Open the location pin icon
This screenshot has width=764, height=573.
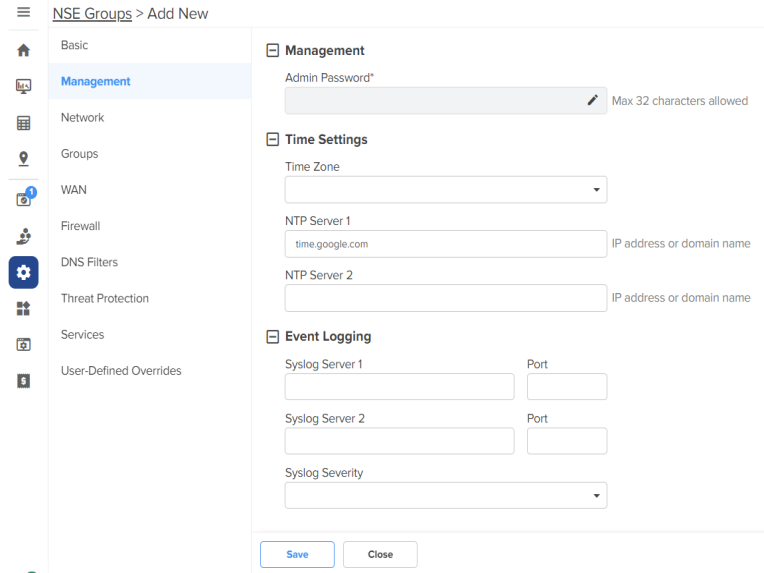tap(23, 159)
